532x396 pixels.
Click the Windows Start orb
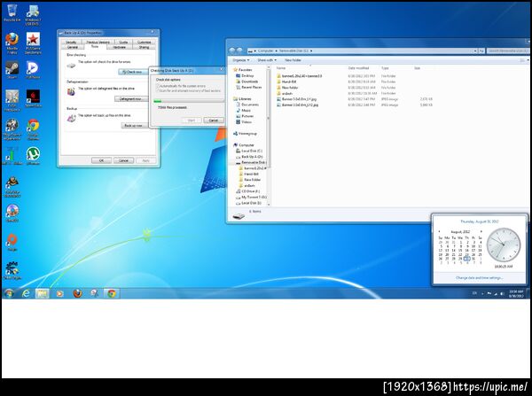pyautogui.click(x=9, y=293)
